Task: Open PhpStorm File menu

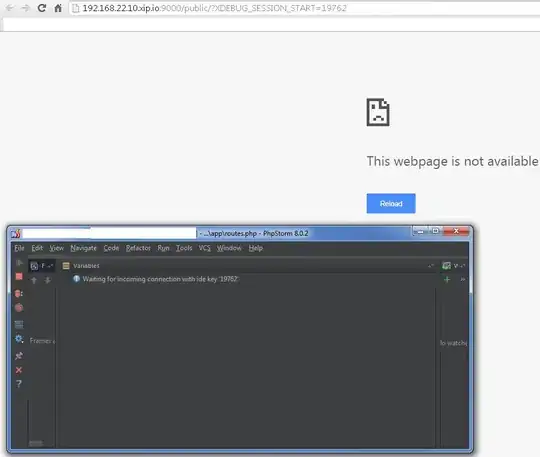Action: [x=19, y=248]
